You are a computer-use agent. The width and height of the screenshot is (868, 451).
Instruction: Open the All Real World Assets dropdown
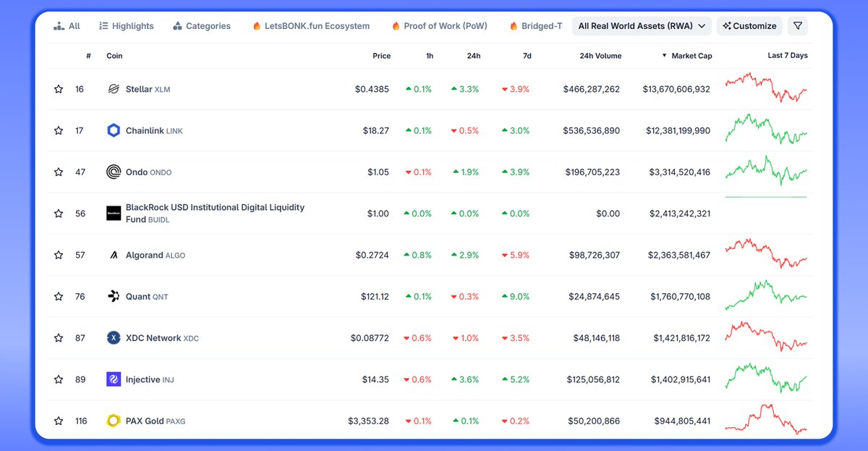642,26
